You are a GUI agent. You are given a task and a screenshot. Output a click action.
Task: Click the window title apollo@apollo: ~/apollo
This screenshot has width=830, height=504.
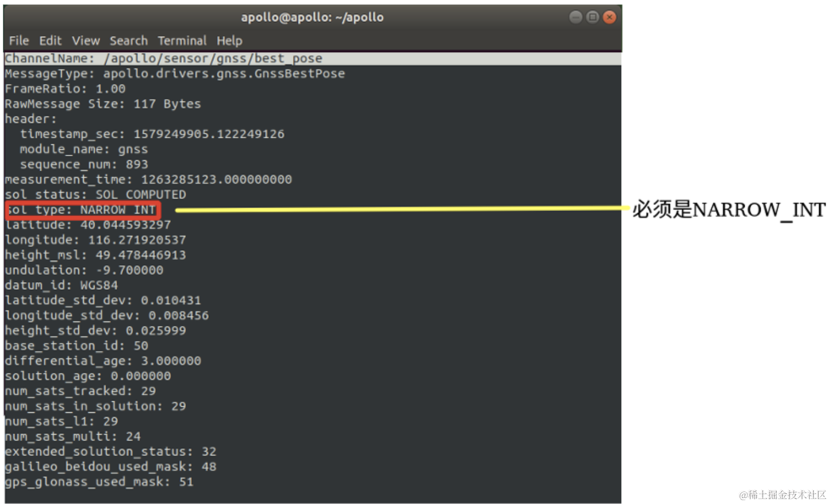point(312,17)
